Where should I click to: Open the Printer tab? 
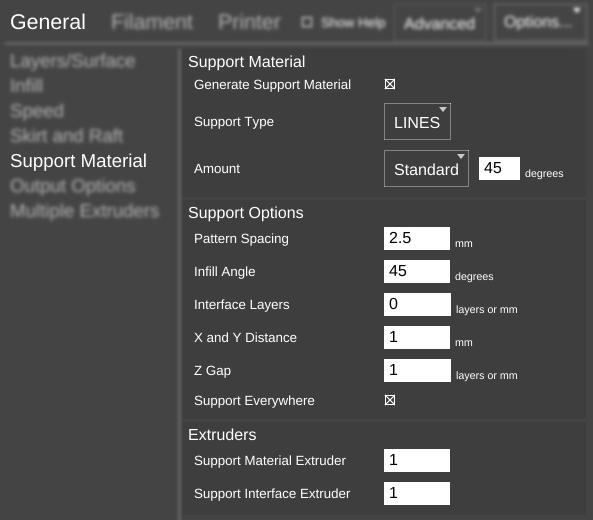249,22
